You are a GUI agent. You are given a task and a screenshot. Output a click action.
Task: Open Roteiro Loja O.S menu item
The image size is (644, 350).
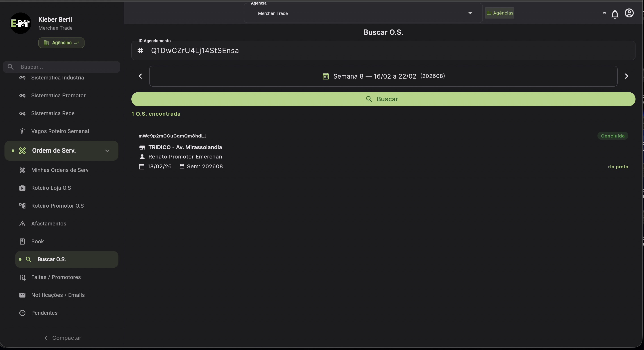pyautogui.click(x=51, y=188)
